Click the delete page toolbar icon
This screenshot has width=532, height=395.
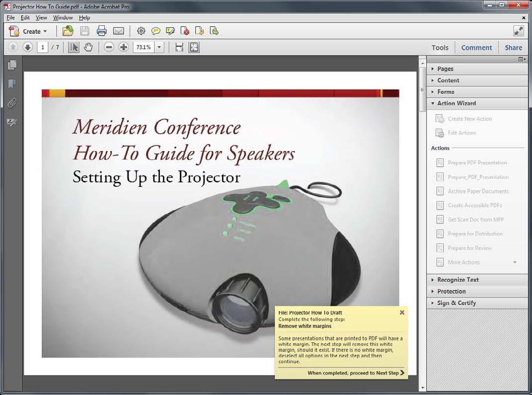(x=185, y=31)
